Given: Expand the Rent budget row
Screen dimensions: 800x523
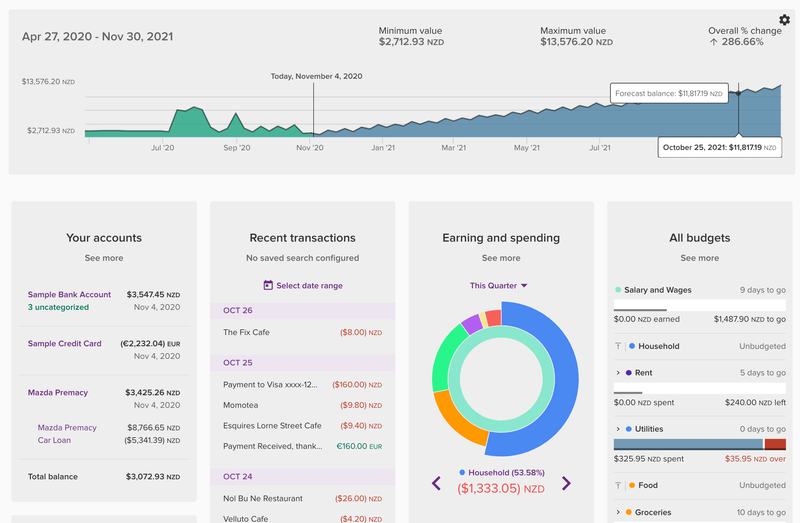Looking at the screenshot, I should pos(618,373).
